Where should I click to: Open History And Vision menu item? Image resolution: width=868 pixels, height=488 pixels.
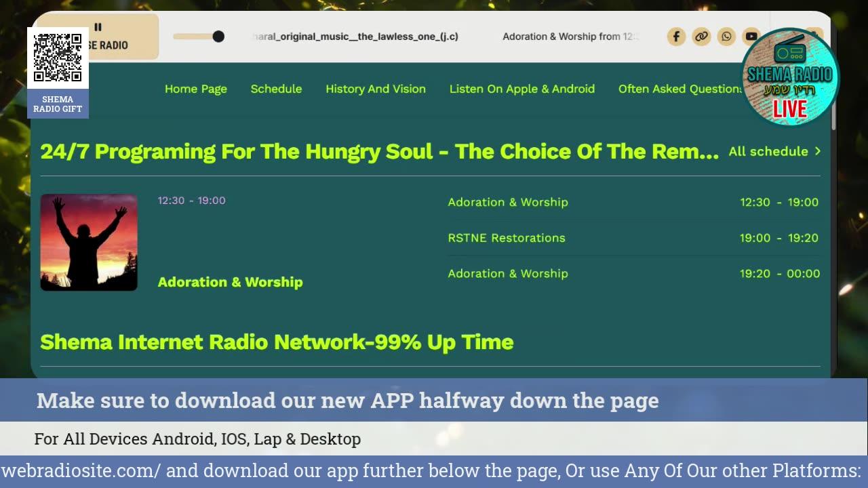(376, 89)
